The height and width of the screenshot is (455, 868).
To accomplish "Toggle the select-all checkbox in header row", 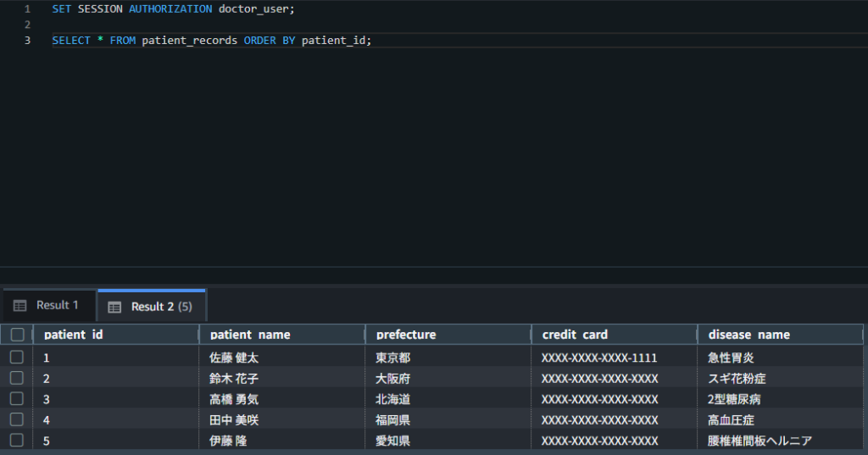I will [17, 335].
